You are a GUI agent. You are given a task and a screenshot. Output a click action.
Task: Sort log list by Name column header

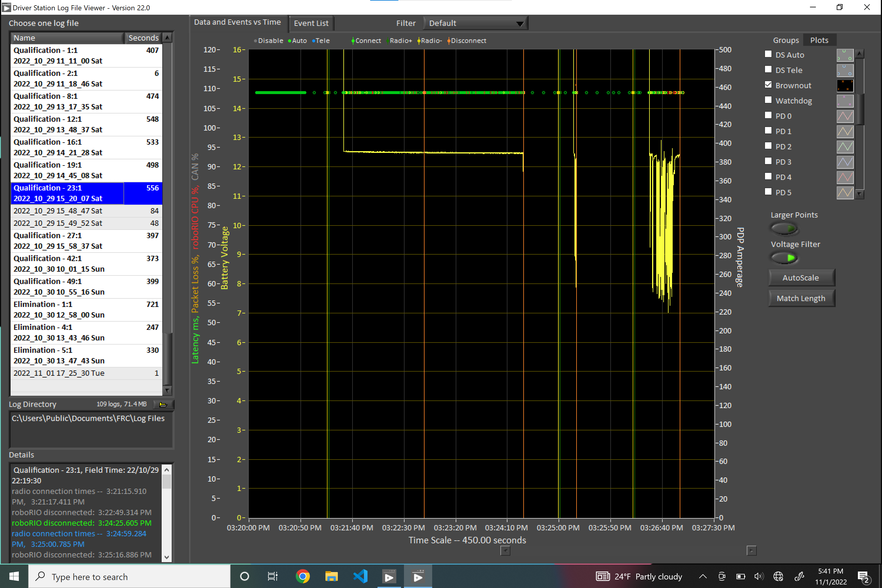67,38
